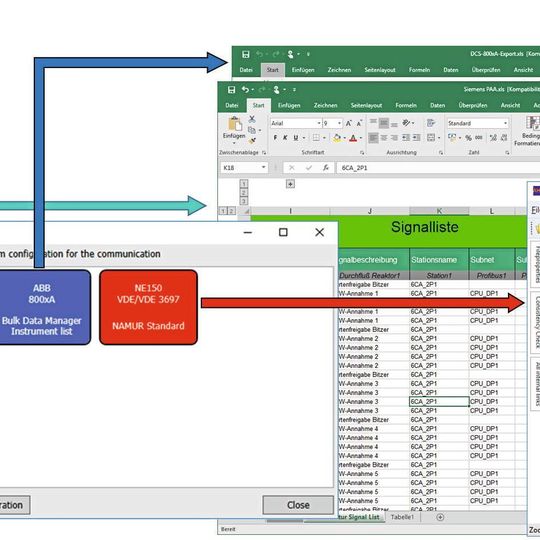Switch to Seitenlayout tab in Siemens PAA
Screen dimensions: 540x540
pyautogui.click(x=366, y=105)
